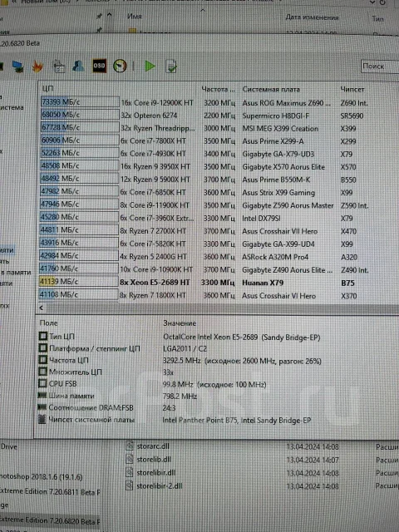The width and height of the screenshot is (399, 532).
Task: Click the storelib.dll file icon in Explorer
Action: [x=130, y=459]
